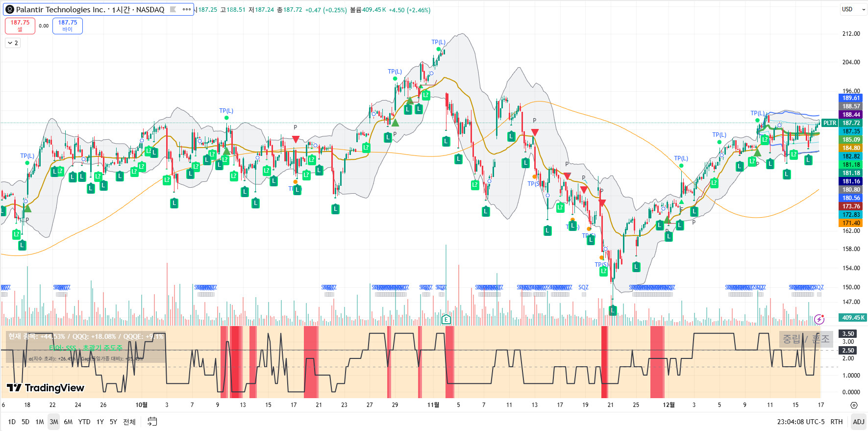
Task: Click the 10월 date label on time axis
Action: (141, 405)
